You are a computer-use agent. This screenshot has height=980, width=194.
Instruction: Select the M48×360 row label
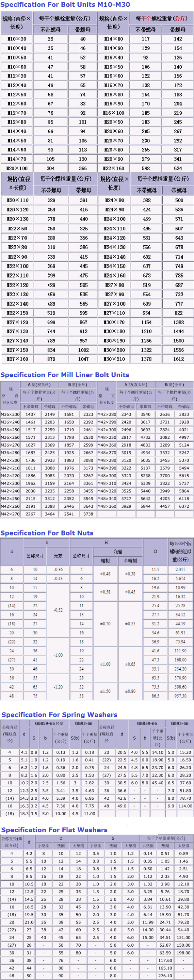point(107,506)
